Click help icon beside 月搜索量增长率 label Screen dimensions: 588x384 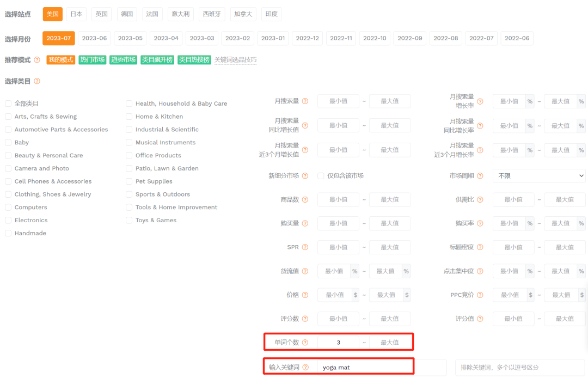(x=480, y=101)
